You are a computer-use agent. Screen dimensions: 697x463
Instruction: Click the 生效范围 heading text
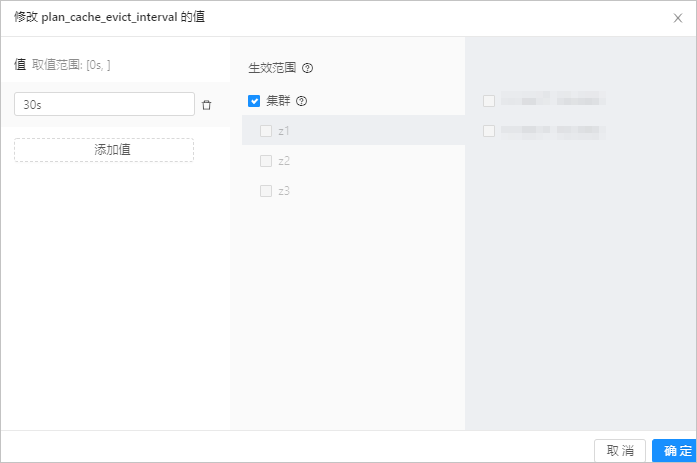click(x=272, y=69)
